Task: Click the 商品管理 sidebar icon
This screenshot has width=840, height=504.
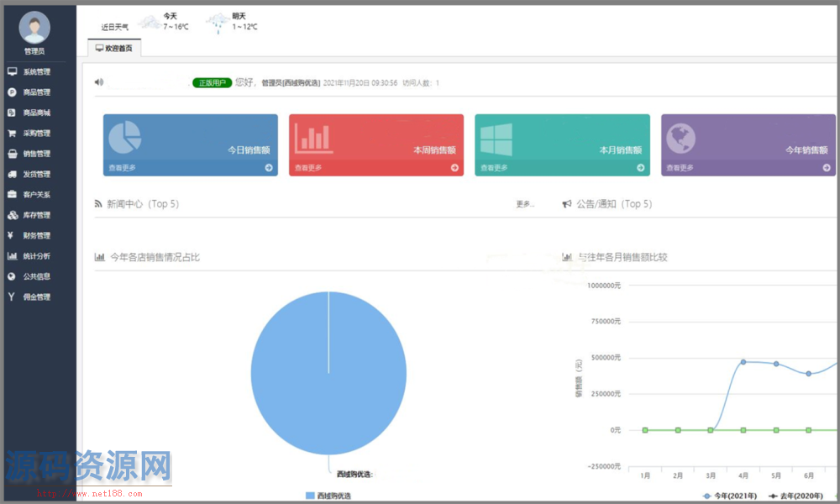Action: [x=12, y=92]
